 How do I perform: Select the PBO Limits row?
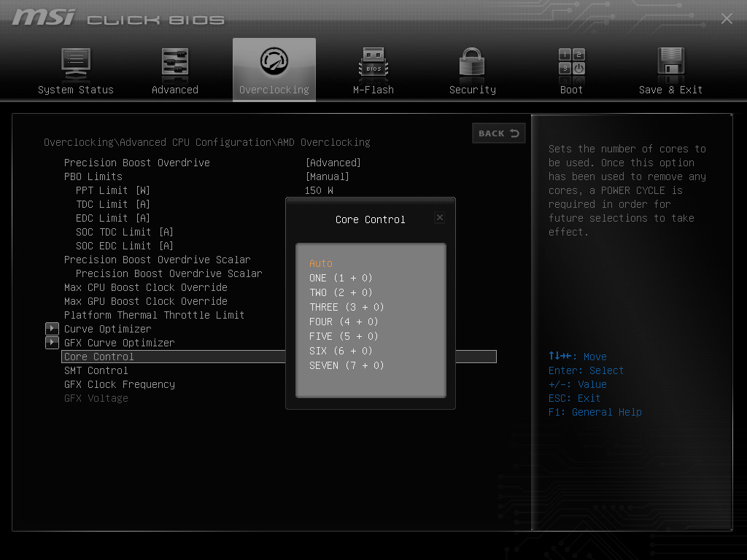point(93,176)
